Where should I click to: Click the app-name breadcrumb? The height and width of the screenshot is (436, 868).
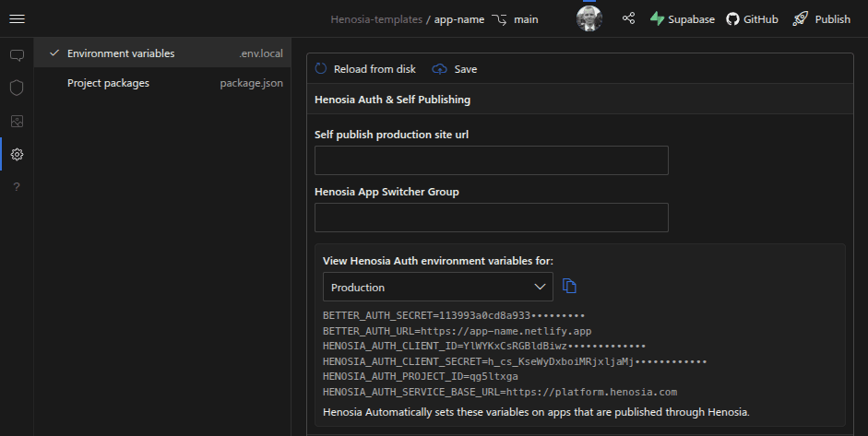459,20
